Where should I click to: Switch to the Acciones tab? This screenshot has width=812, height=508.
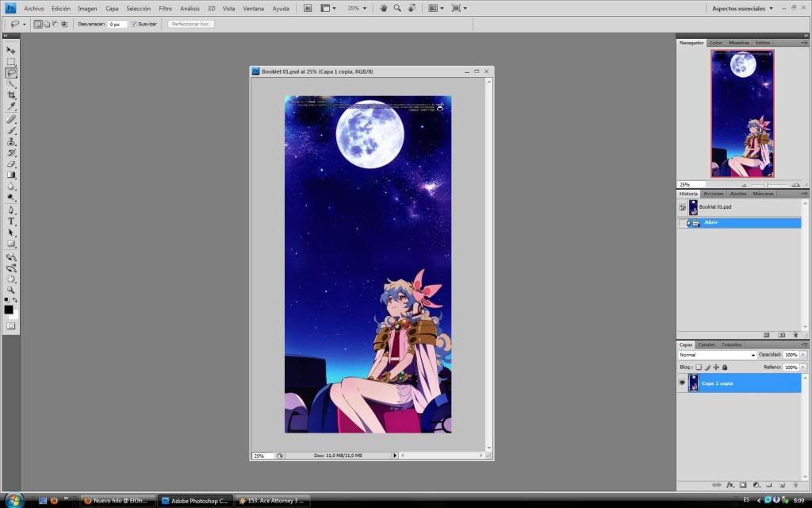(713, 194)
